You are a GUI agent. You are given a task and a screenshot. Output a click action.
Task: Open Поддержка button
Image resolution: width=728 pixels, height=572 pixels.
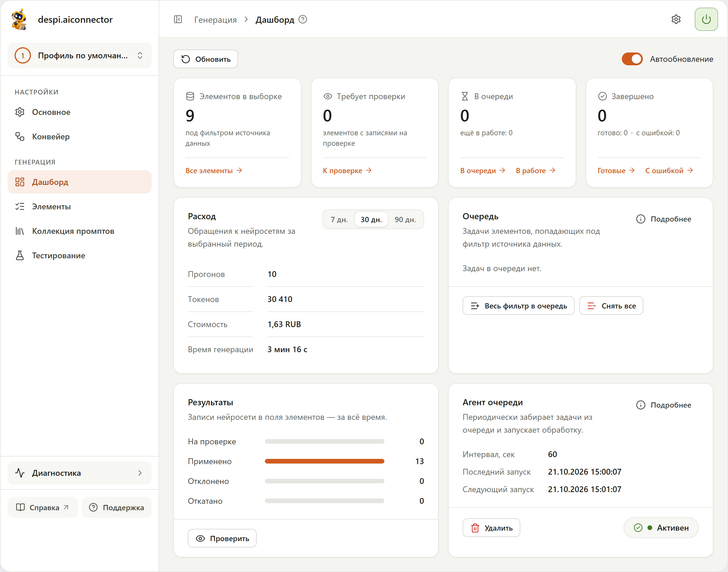click(x=117, y=508)
